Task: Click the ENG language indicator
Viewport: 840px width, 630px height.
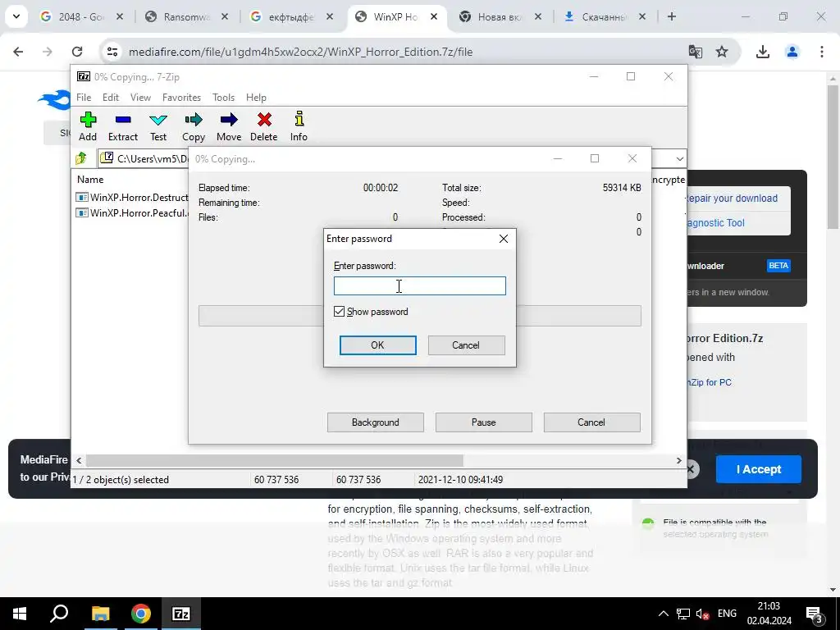Action: tap(727, 614)
